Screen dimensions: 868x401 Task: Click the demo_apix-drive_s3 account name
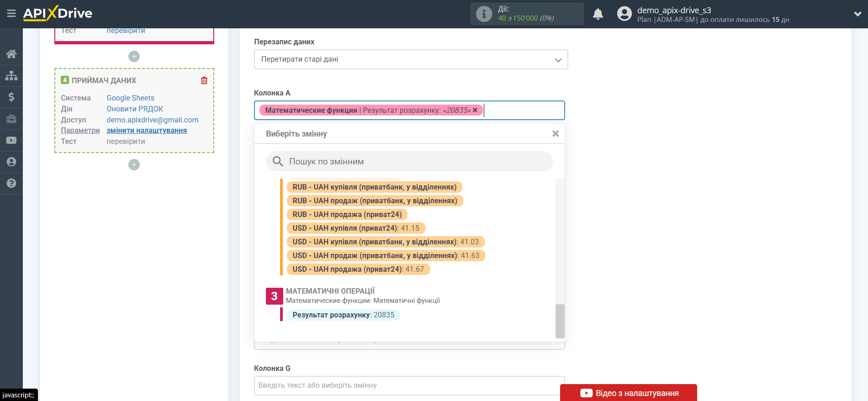click(674, 10)
